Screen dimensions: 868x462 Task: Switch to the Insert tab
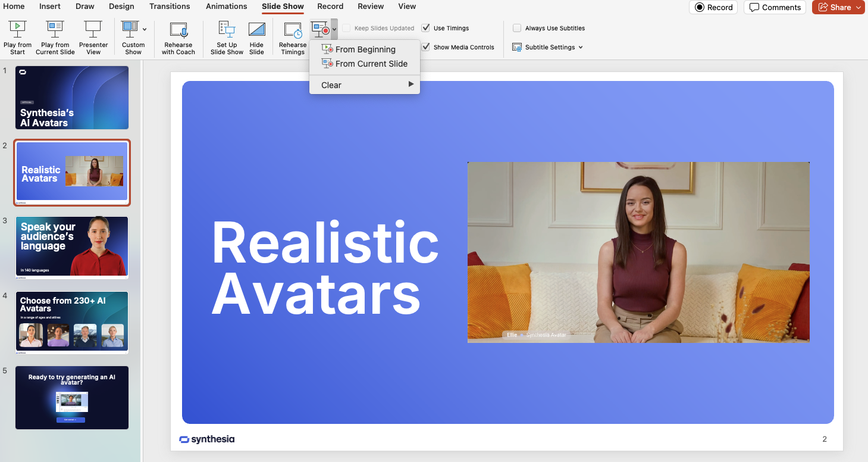(50, 6)
